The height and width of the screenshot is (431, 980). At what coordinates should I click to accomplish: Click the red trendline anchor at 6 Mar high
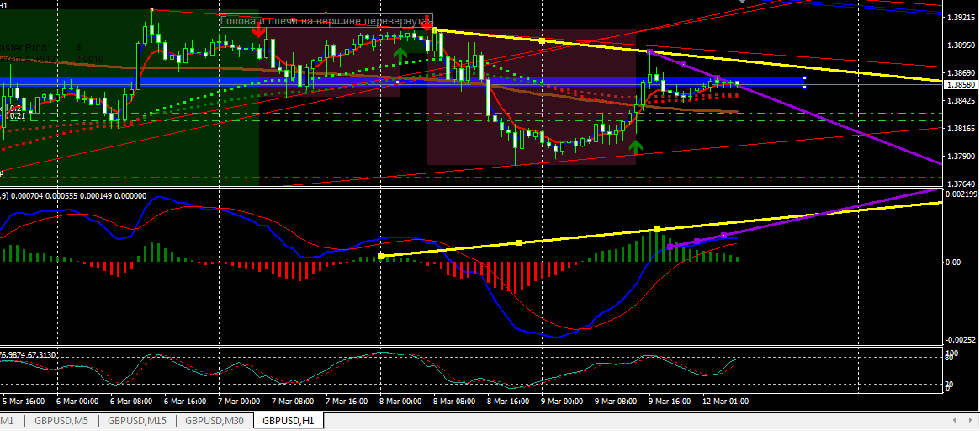(x=152, y=9)
